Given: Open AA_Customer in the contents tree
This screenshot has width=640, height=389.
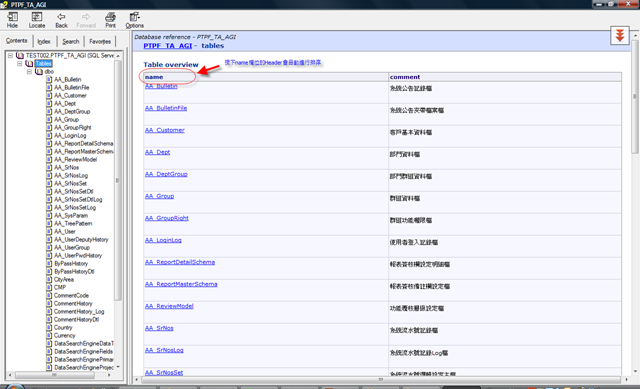Looking at the screenshot, I should click(70, 96).
